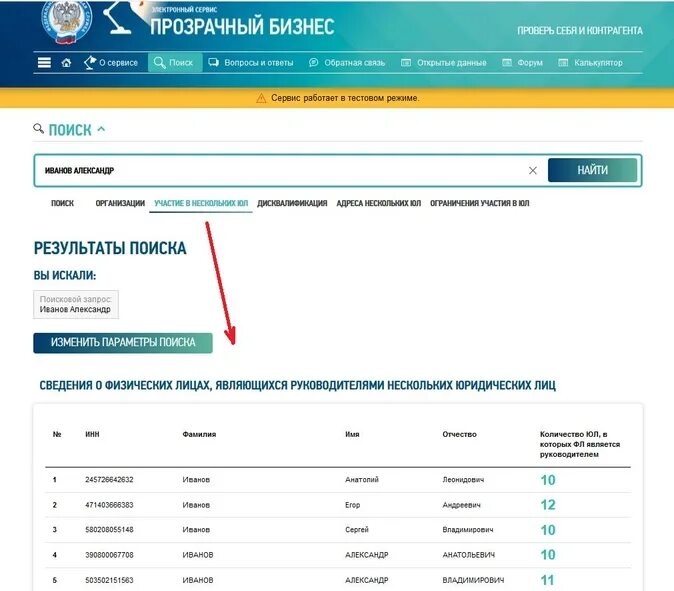
Task: Click patronymic АНАТОЛЬЕВИЧ in row 4
Action: coord(469,555)
